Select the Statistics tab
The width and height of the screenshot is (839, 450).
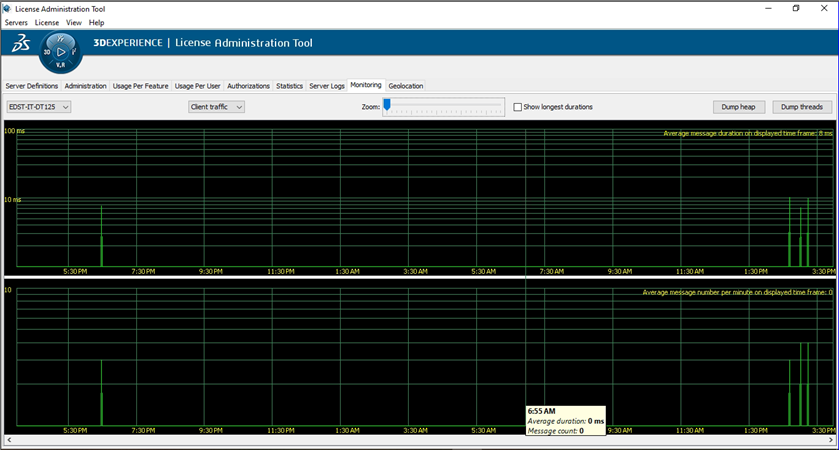(x=289, y=86)
